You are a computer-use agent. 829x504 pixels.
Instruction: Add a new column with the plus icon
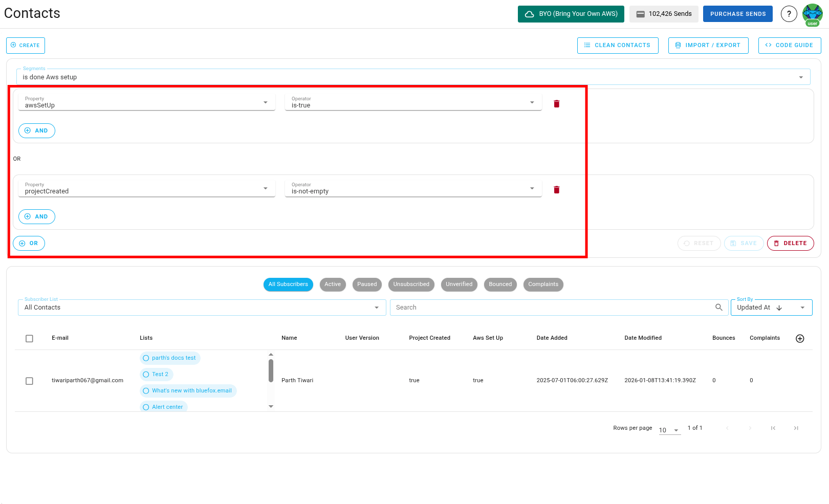800,338
